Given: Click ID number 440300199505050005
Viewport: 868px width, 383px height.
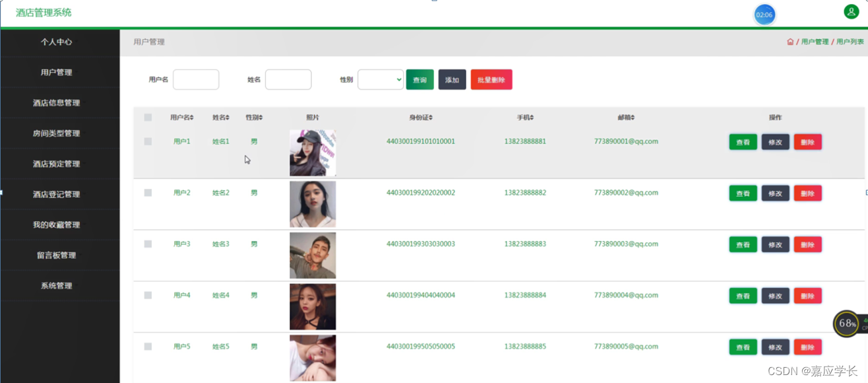Looking at the screenshot, I should pos(421,347).
